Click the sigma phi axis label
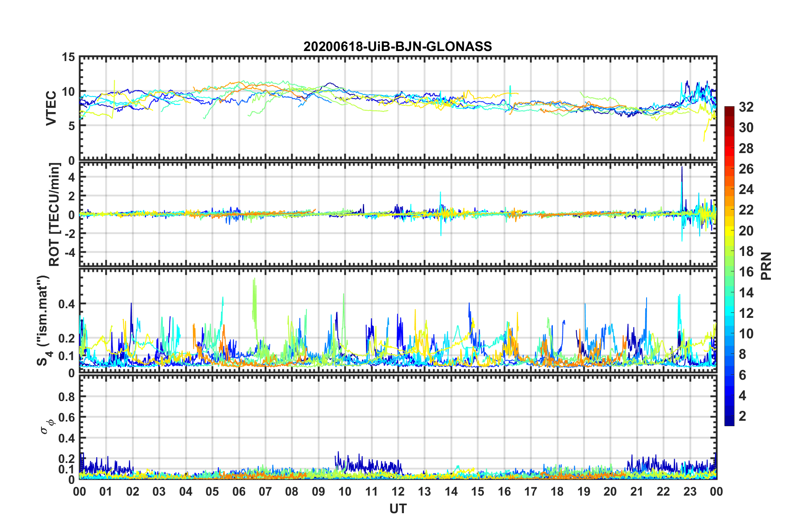The height and width of the screenshot is (532, 796). [x=47, y=427]
